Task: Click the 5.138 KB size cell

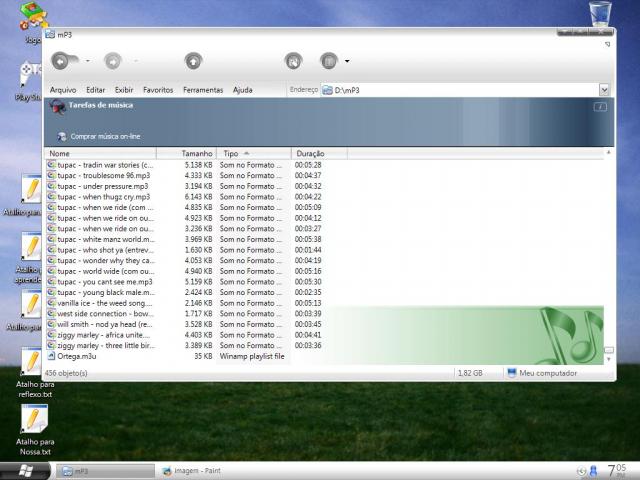Action: 198,165
